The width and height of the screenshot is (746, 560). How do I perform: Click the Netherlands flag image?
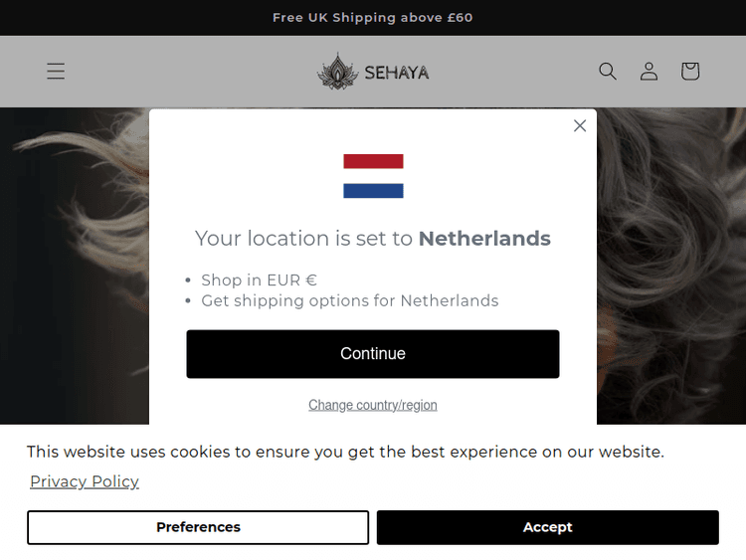[x=373, y=176]
